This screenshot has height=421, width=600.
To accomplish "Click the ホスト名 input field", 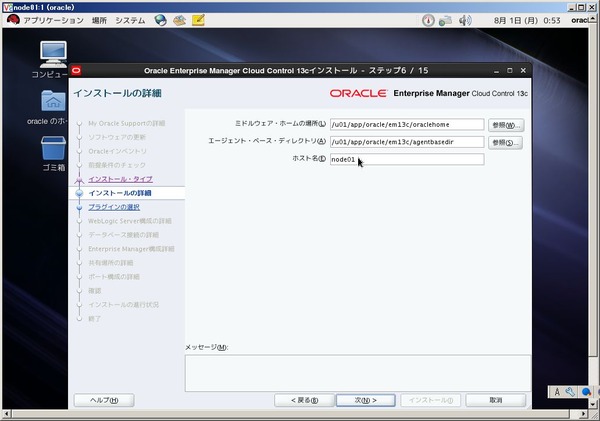I will coord(407,159).
